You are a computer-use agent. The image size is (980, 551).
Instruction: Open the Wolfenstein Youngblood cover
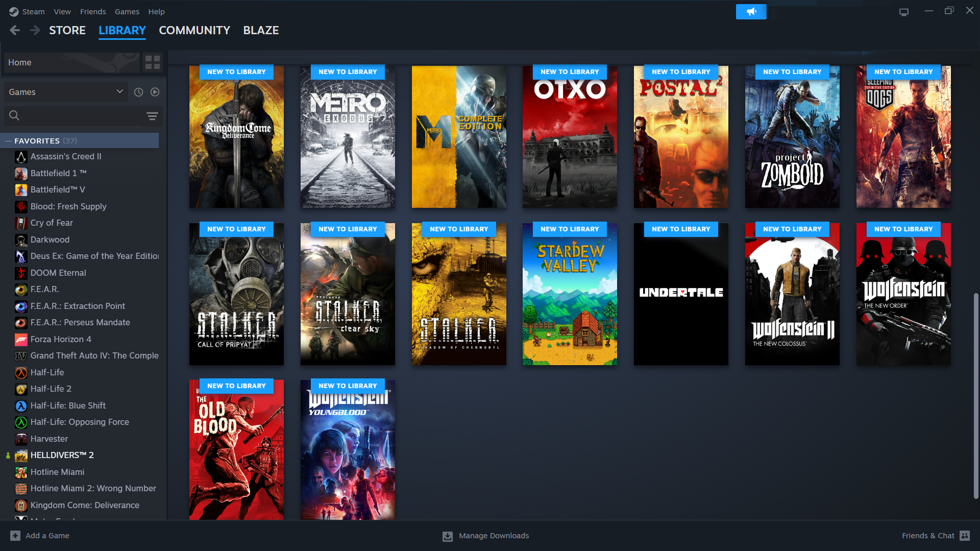(x=348, y=450)
